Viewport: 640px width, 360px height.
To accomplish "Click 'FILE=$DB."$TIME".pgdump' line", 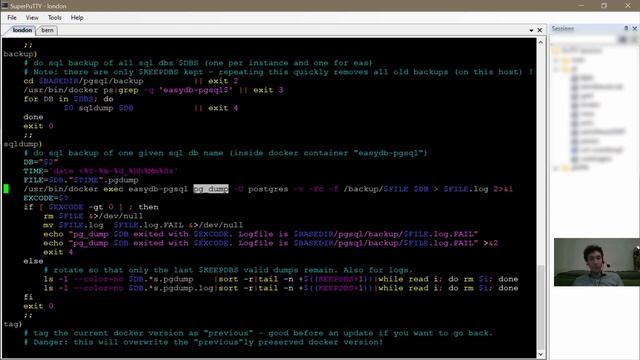I will click(81, 180).
